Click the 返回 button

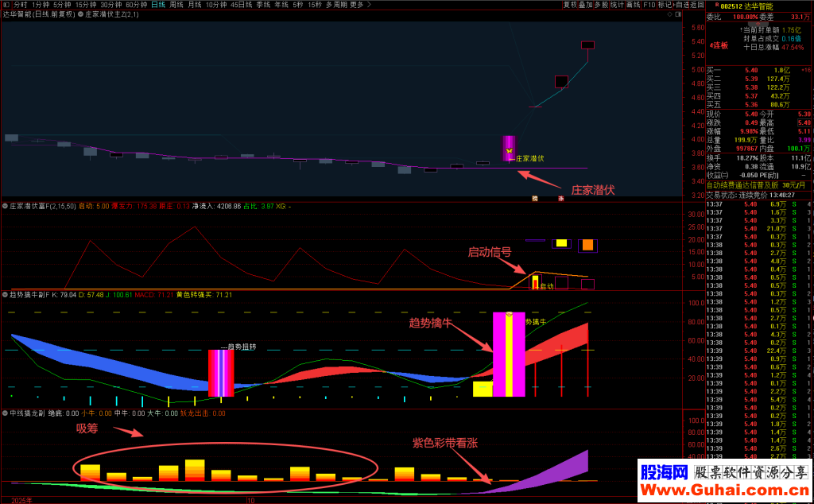click(696, 5)
